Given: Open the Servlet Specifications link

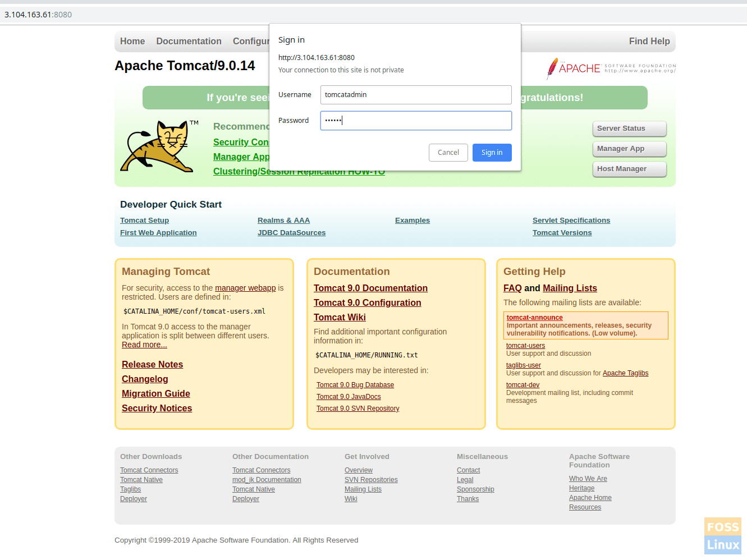Looking at the screenshot, I should 571,221.
